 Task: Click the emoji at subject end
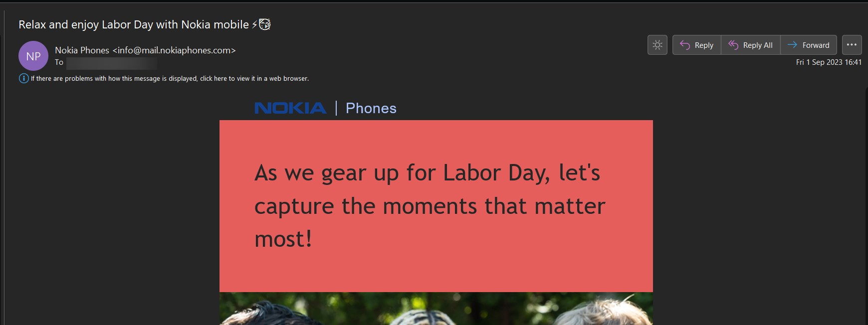[x=264, y=24]
